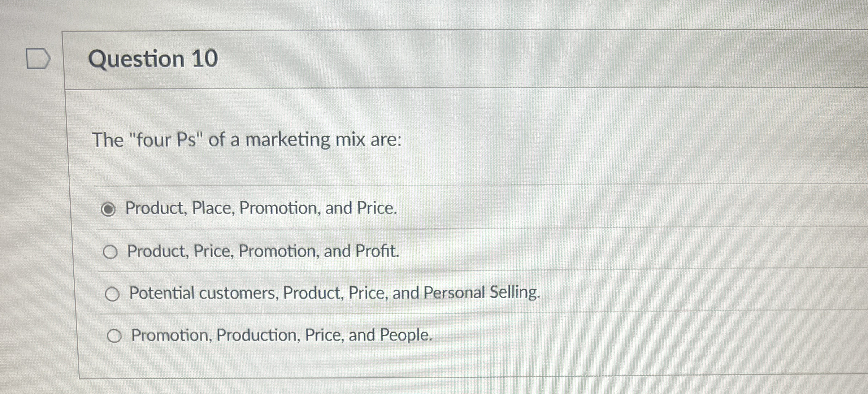
Task: Click the "Question 10" heading
Action: click(x=153, y=59)
